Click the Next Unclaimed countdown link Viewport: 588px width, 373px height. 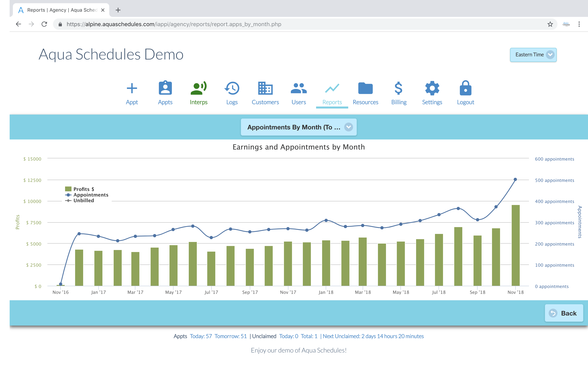(373, 336)
